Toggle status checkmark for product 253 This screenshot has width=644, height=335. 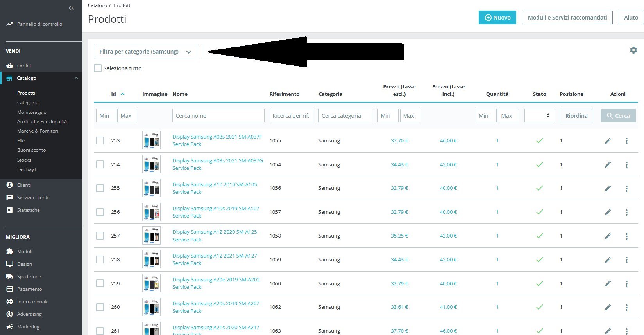coord(540,141)
